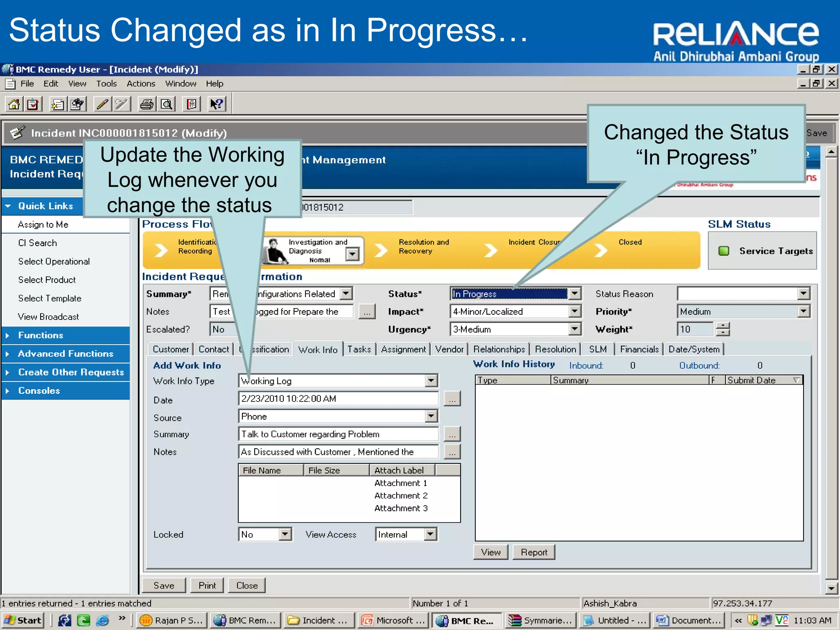Viewport: 840px width, 630px height.
Task: Open the Date field ellipsis picker
Action: click(x=452, y=399)
